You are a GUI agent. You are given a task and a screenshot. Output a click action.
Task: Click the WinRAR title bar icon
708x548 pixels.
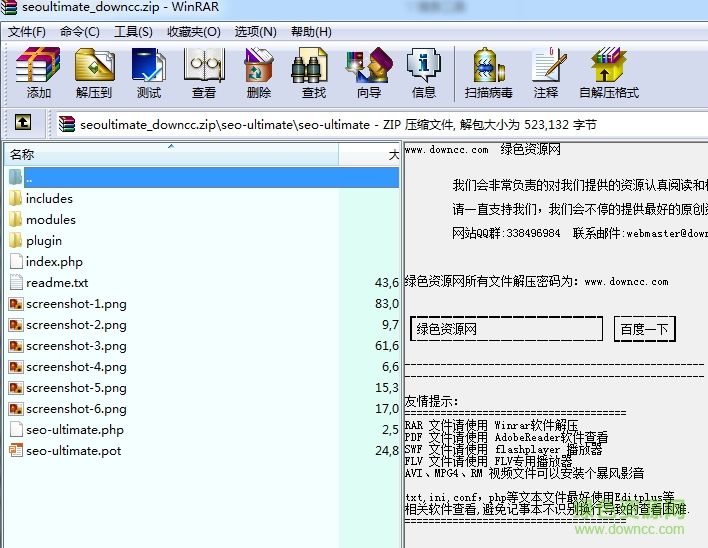coord(9,7)
